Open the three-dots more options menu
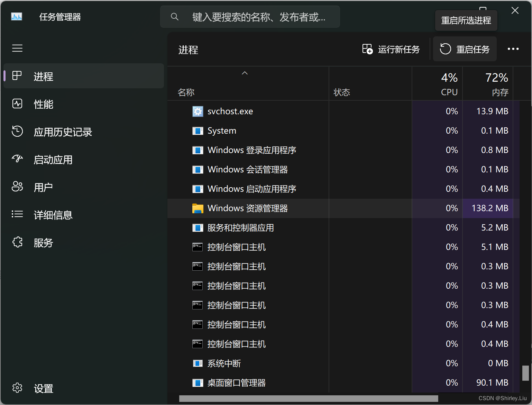The height and width of the screenshot is (405, 532). click(513, 49)
